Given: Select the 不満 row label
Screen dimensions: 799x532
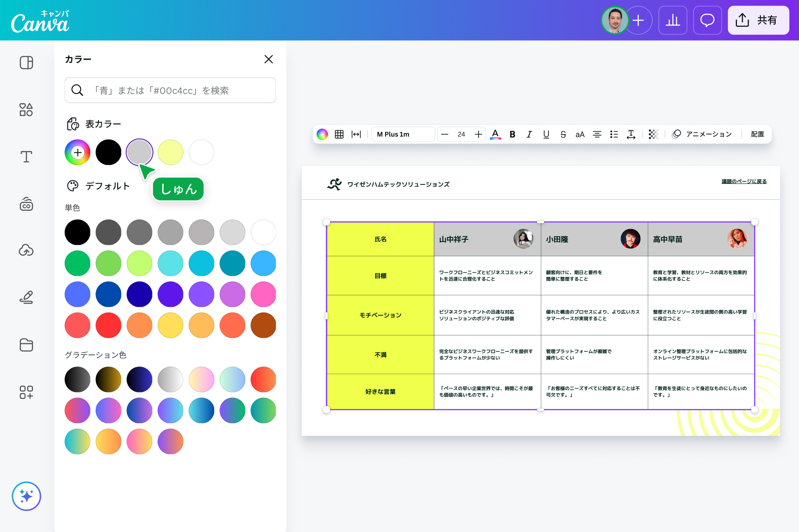Looking at the screenshot, I should tap(380, 354).
